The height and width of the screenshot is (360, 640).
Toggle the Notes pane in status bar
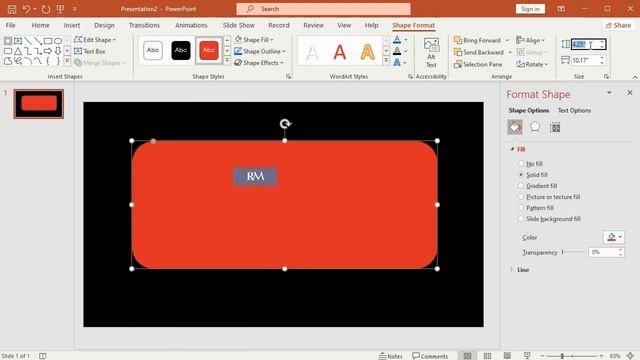(x=390, y=356)
